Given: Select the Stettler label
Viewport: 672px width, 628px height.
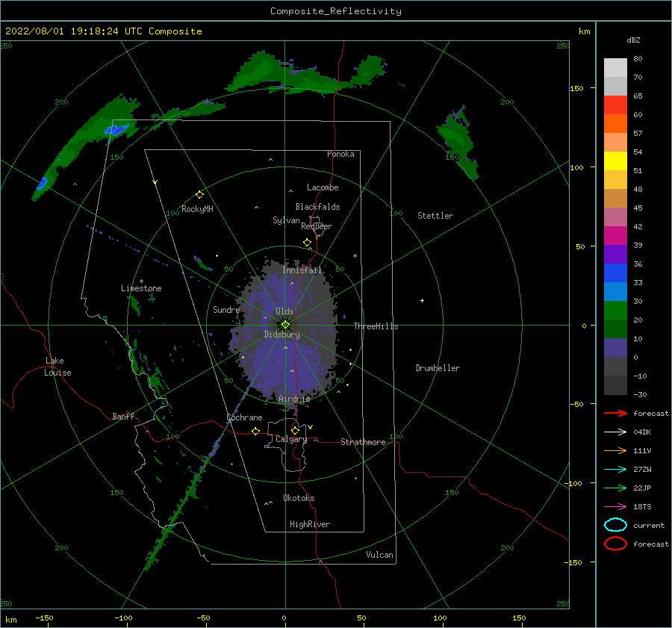Looking at the screenshot, I should tap(435, 216).
